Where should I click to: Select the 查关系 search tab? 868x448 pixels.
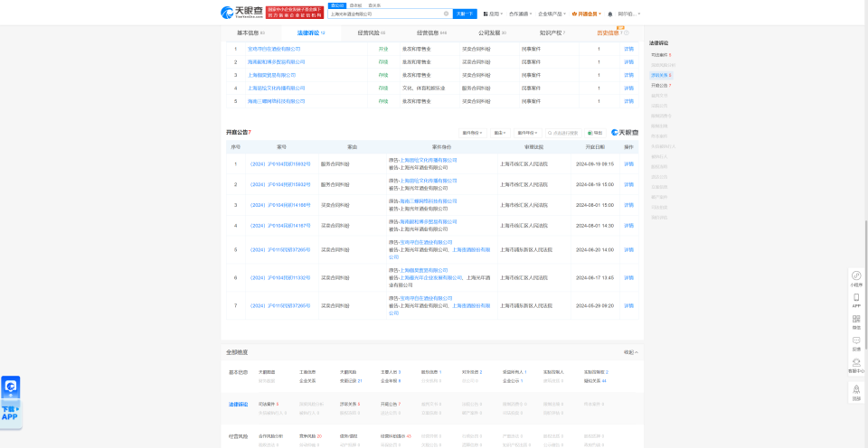click(x=374, y=5)
